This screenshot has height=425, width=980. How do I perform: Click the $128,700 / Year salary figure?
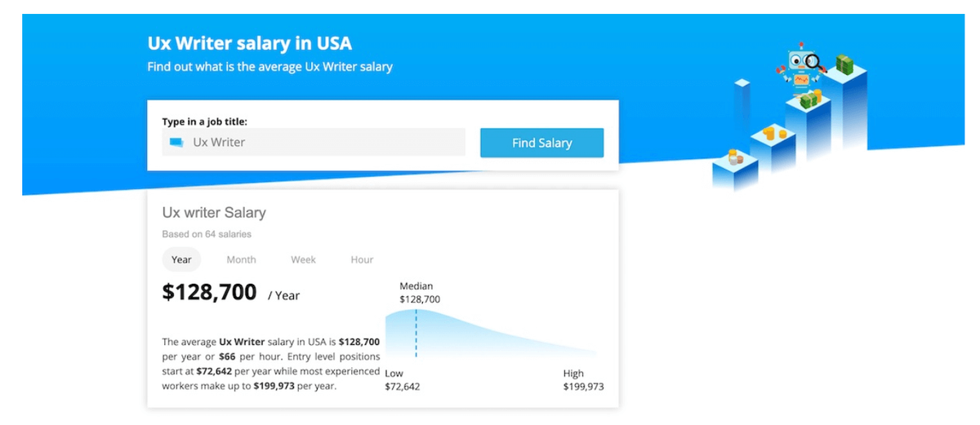[x=231, y=293]
